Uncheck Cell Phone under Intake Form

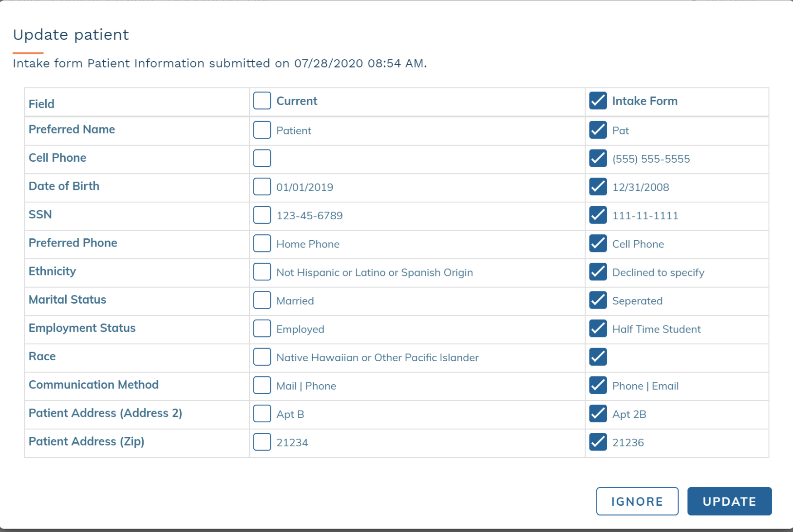coord(598,243)
